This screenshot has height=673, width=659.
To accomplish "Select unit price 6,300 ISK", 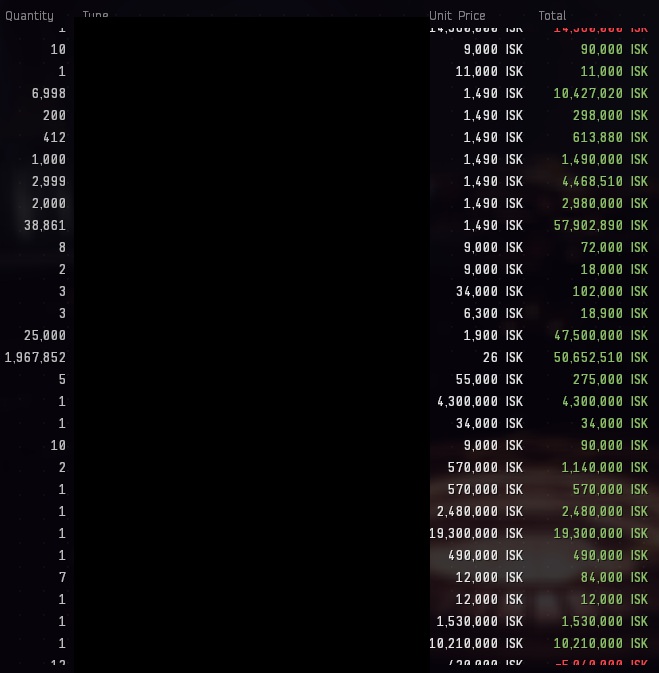I will [493, 313].
